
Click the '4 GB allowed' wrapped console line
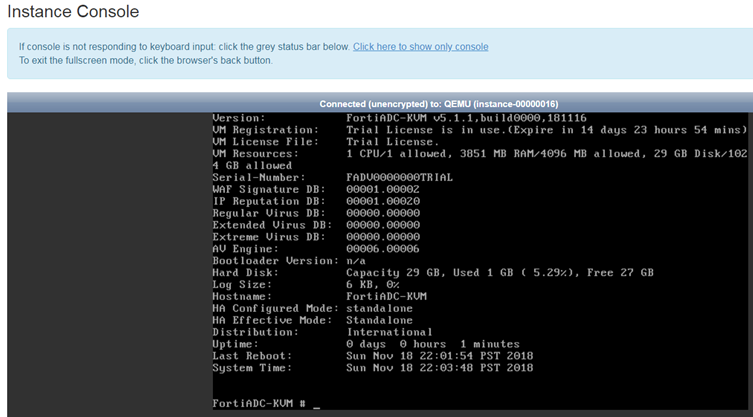252,166
